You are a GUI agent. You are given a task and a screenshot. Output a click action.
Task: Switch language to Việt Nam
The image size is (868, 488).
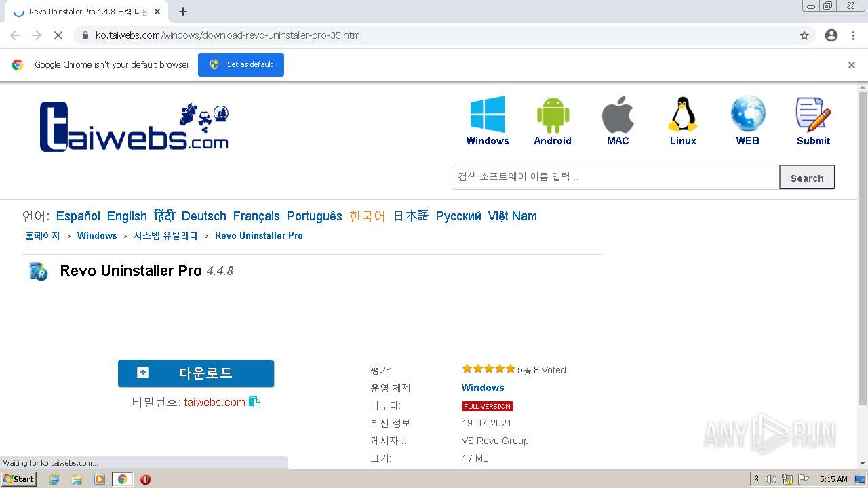(513, 216)
